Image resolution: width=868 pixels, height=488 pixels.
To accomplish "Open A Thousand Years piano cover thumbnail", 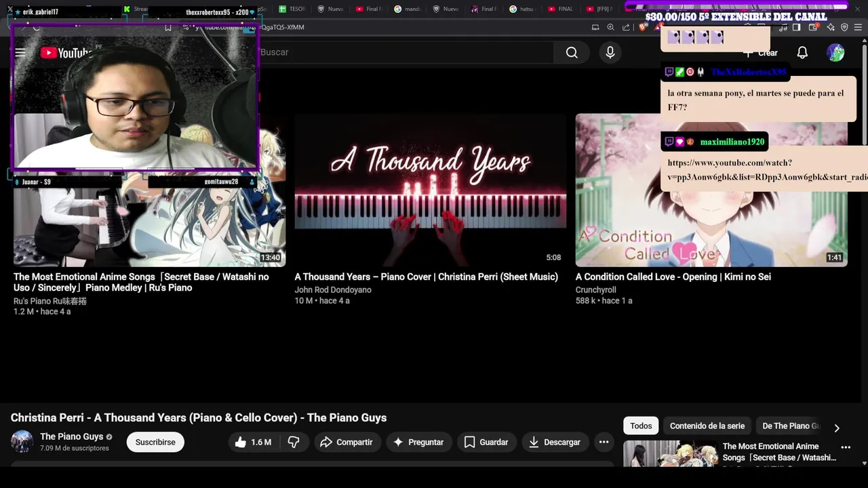I will tap(431, 190).
